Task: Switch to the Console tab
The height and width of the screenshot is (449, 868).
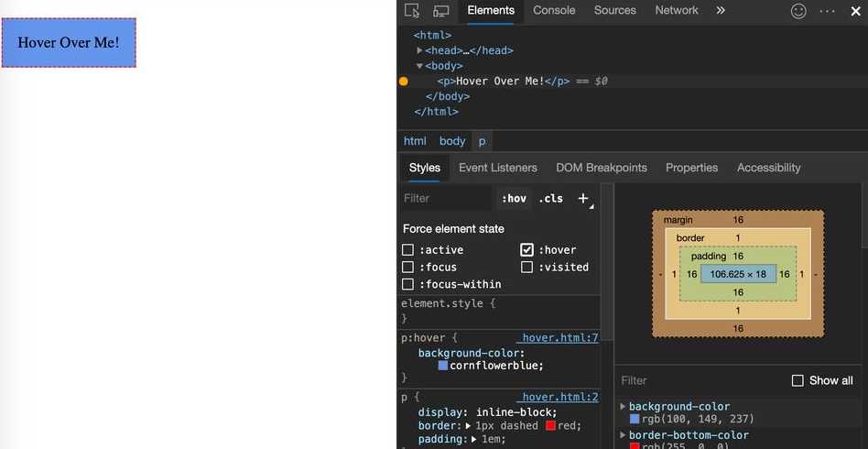Action: (x=554, y=10)
